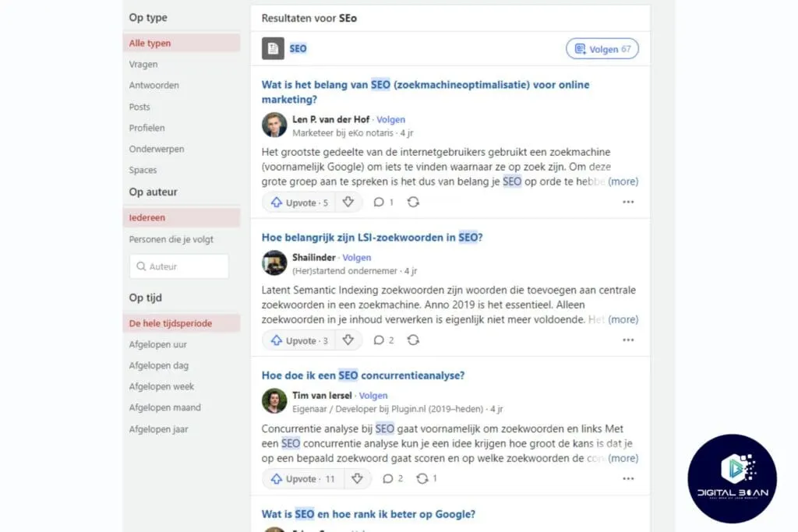
Task: Share Tim van Iersel's answer
Action: pos(426,478)
